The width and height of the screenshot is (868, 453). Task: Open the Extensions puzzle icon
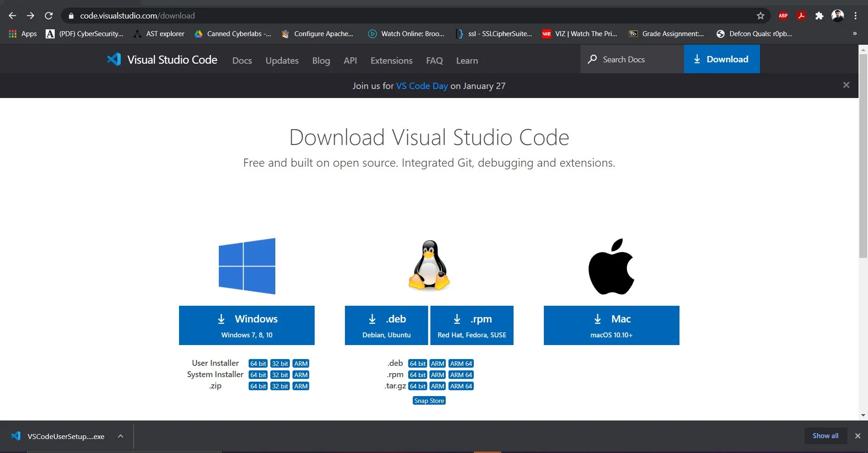[x=819, y=16]
